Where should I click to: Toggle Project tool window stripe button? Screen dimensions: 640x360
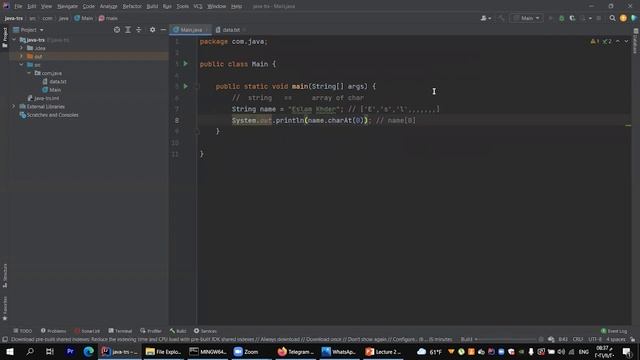pos(5,38)
